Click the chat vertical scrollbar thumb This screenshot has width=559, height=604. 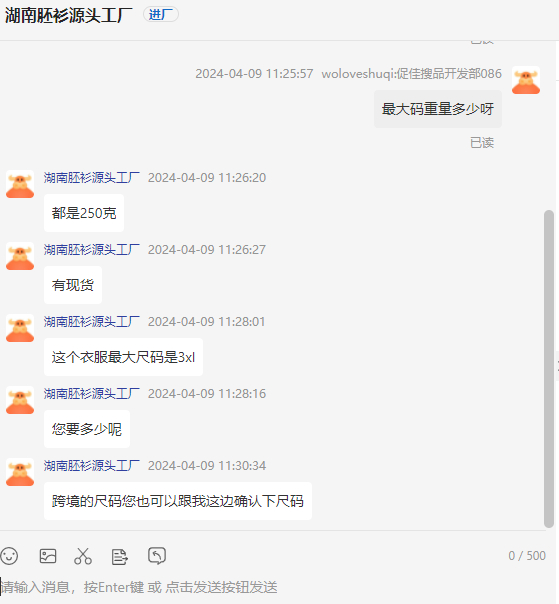point(549,369)
